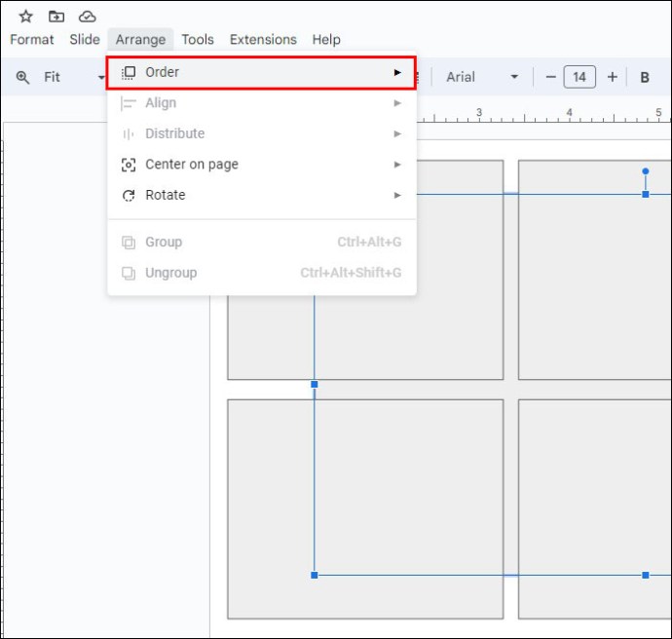Click the zoom magnifier icon

click(22, 78)
